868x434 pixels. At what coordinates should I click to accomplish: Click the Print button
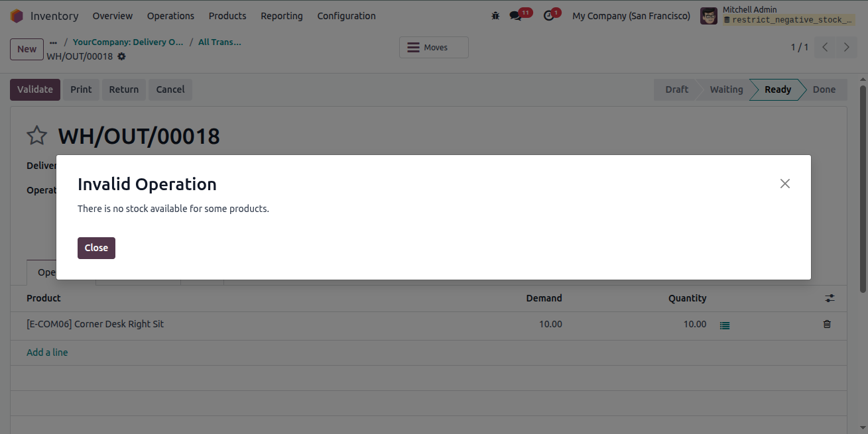pyautogui.click(x=81, y=89)
